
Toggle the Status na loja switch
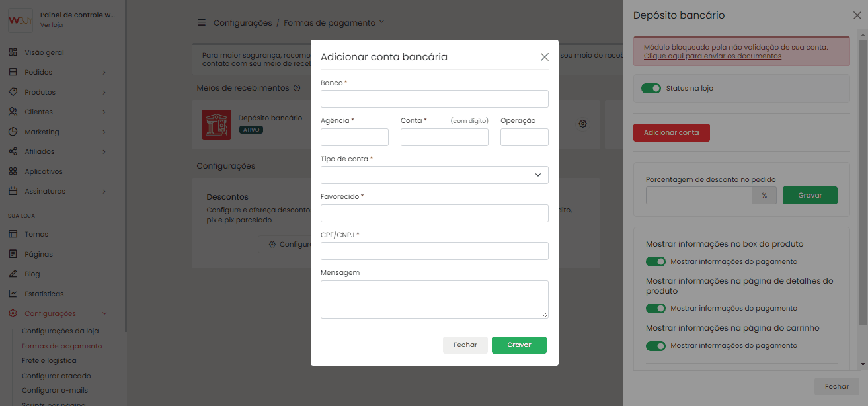651,88
